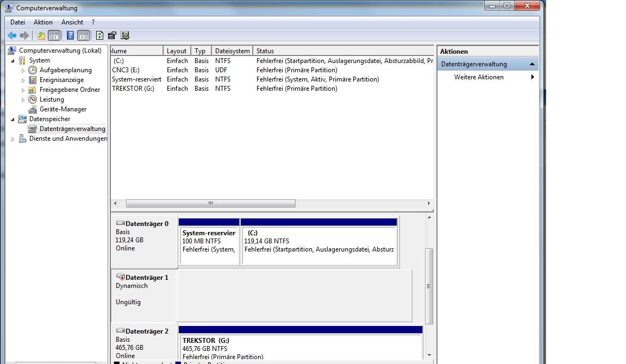Click volume list scroll left arrow

pos(115,204)
